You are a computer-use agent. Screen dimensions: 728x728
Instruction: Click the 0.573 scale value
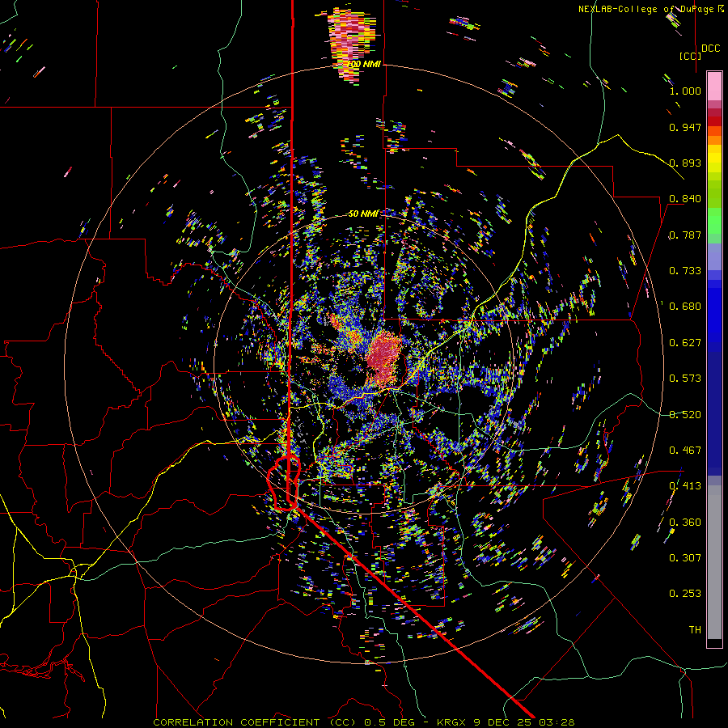point(685,379)
